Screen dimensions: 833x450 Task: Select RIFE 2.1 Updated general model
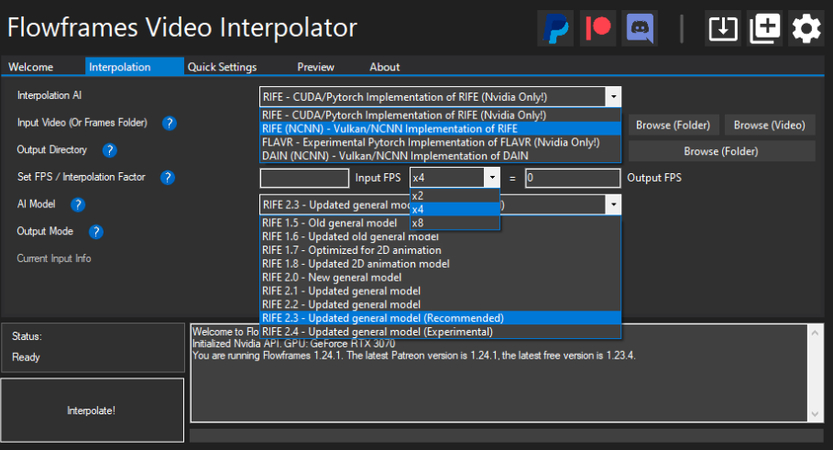(440, 291)
